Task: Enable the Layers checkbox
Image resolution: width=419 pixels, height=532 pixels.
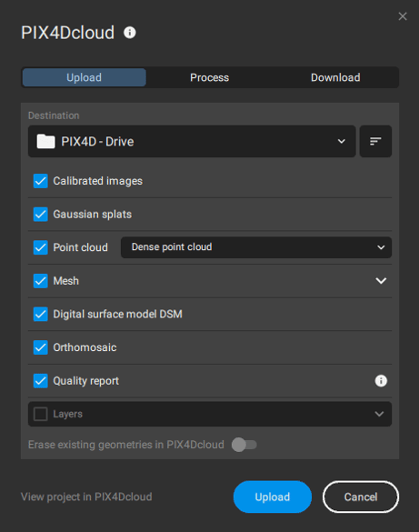Action: 41,414
